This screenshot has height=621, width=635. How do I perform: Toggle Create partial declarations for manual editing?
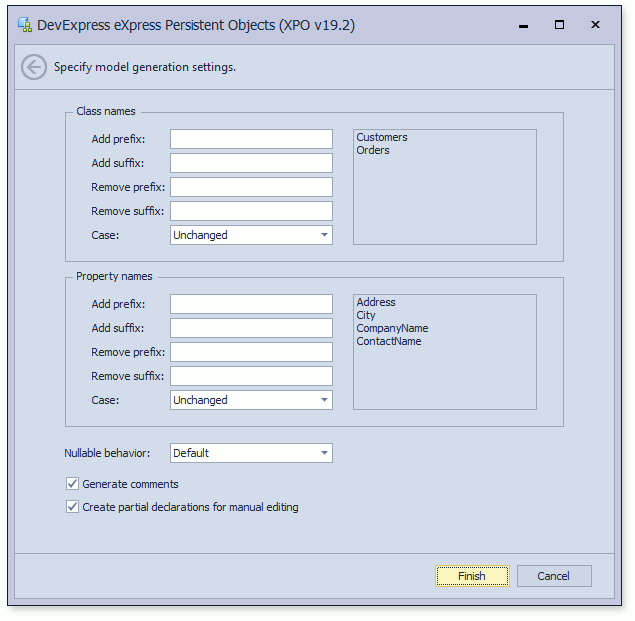72,507
